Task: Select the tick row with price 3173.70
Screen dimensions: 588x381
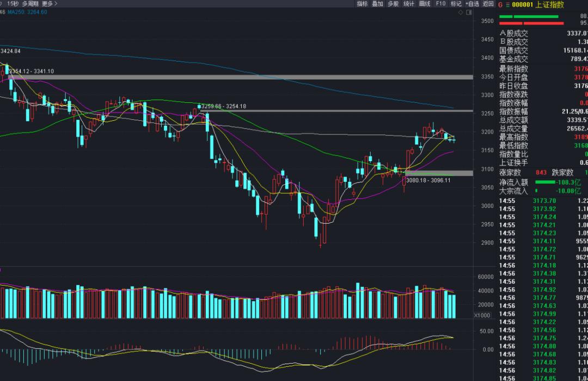Action: (x=543, y=201)
